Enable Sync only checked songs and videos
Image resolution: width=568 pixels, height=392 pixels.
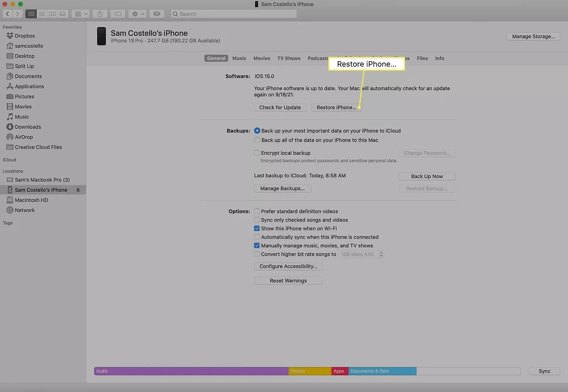point(257,220)
